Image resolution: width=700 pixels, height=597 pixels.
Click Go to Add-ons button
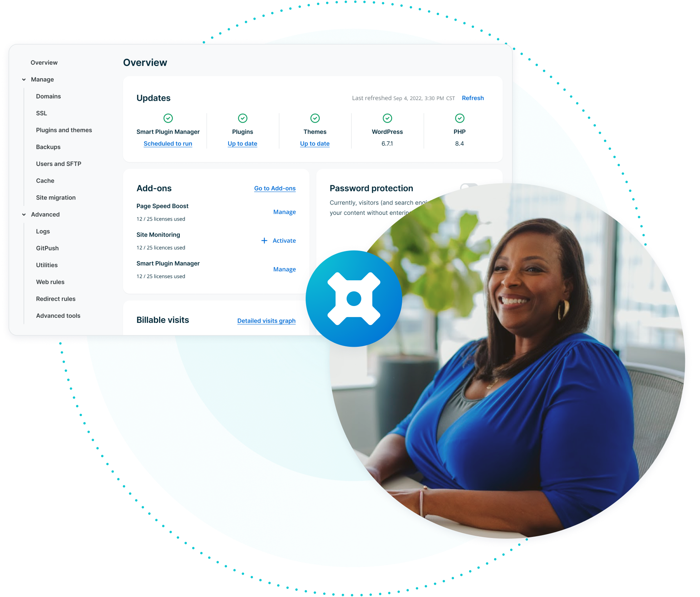coord(275,188)
